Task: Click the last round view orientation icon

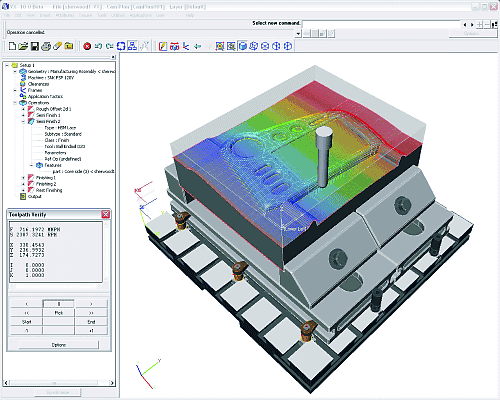Action: point(288,46)
